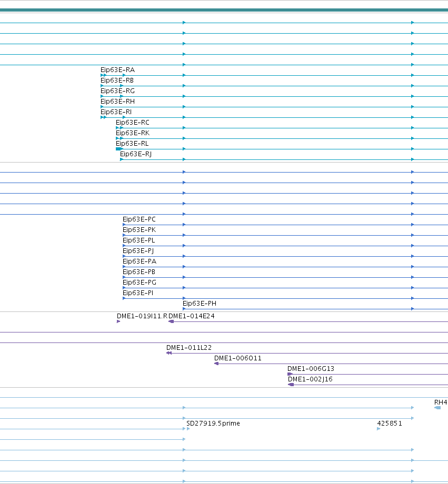Select the Eip63E-PC protein label
Viewport: 448px width, 484px height.
pyautogui.click(x=139, y=219)
